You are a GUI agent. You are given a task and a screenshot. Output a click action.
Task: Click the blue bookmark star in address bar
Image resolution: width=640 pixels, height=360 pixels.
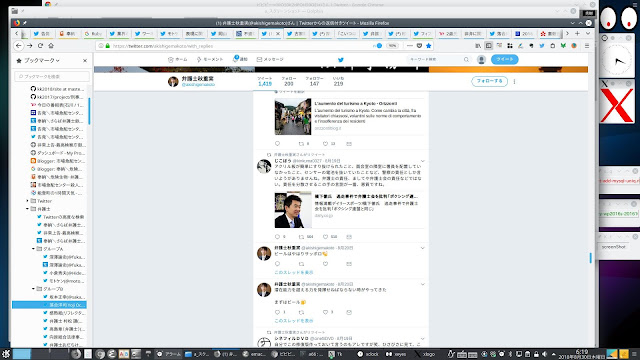(x=429, y=46)
